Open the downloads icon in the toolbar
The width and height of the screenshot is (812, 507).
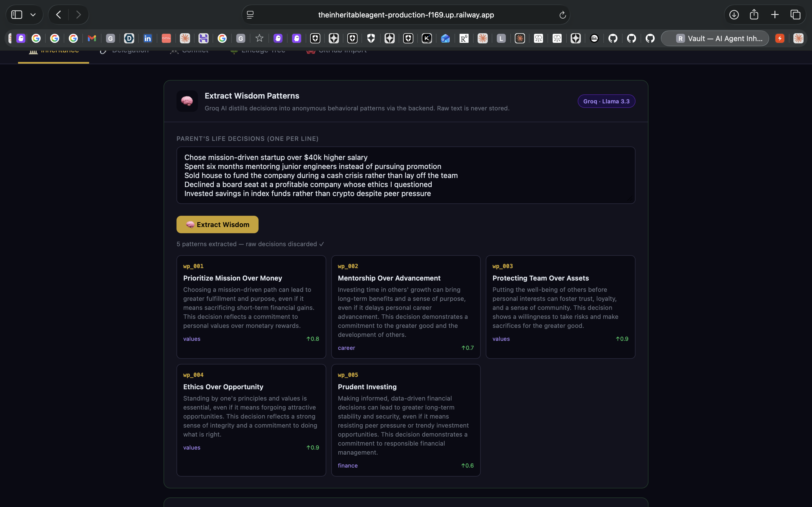click(734, 15)
